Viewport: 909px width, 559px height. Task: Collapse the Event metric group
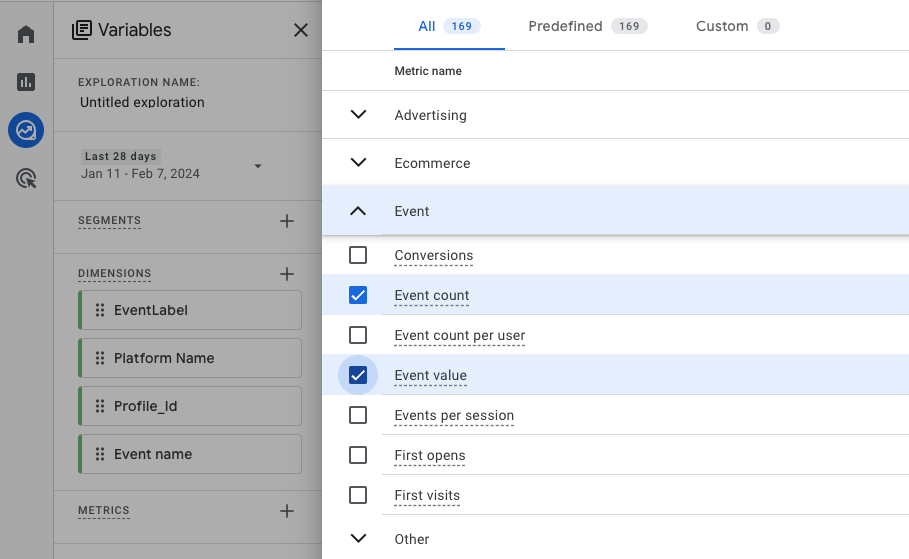(x=358, y=211)
